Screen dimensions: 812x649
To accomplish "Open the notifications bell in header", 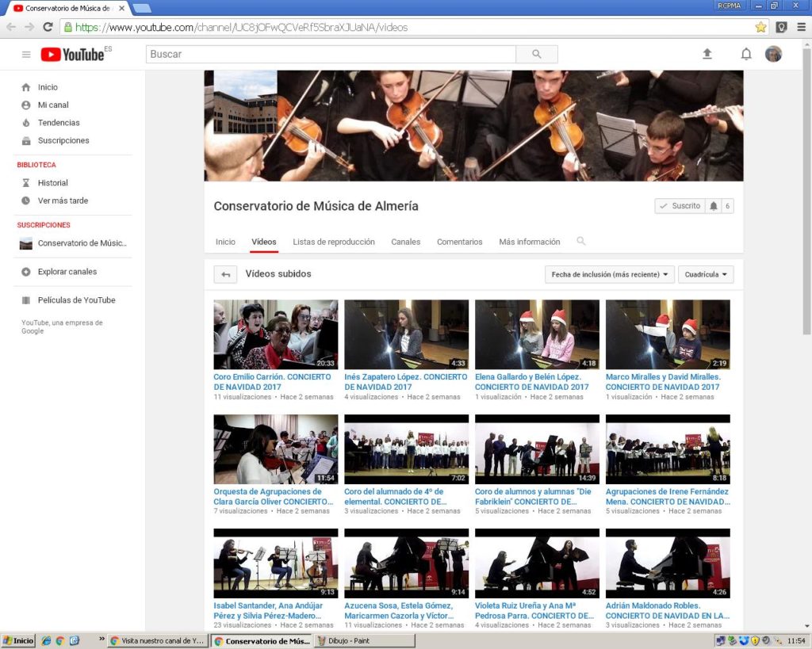I will pyautogui.click(x=746, y=54).
